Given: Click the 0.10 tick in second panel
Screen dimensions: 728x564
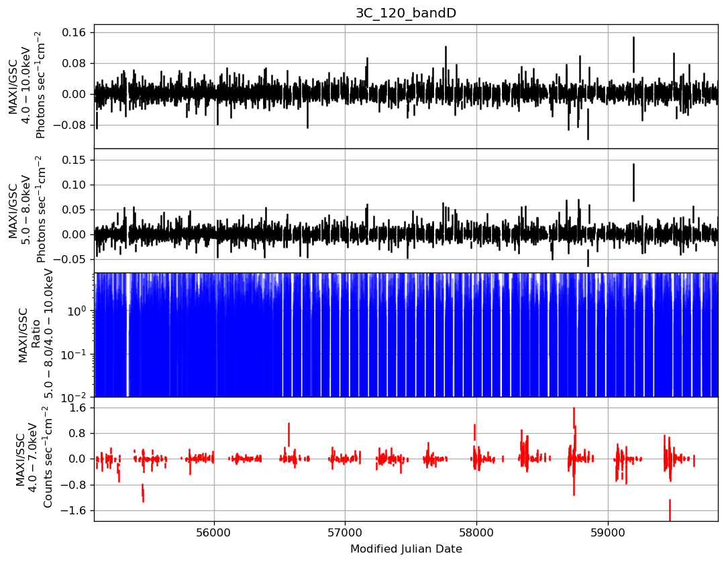Looking at the screenshot, I should tap(74, 185).
